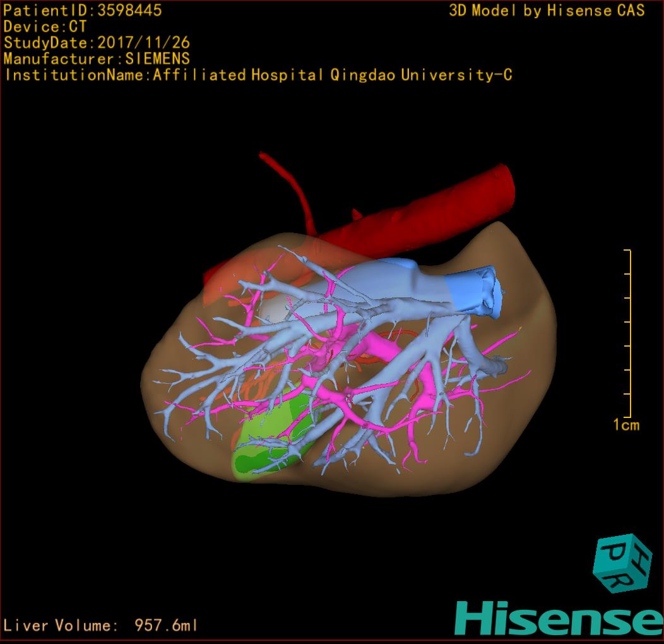Click the blue inferior vena cava stump
664x644 pixels.
[474, 292]
